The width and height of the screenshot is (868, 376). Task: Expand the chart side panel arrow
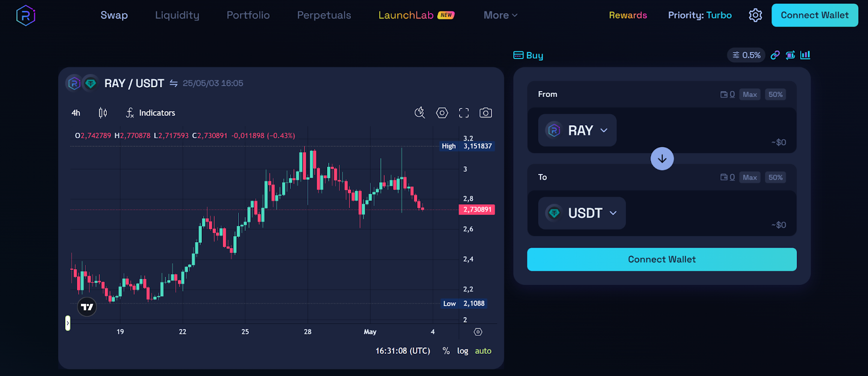68,323
